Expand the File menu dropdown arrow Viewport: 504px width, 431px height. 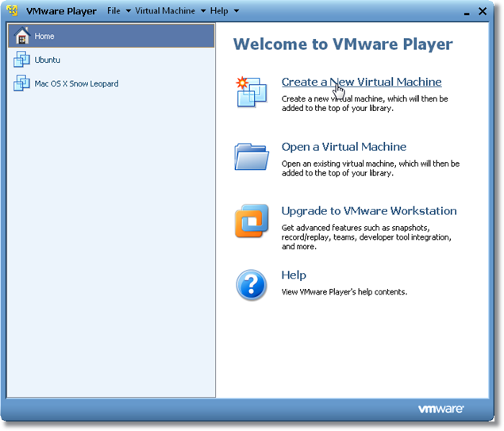129,11
